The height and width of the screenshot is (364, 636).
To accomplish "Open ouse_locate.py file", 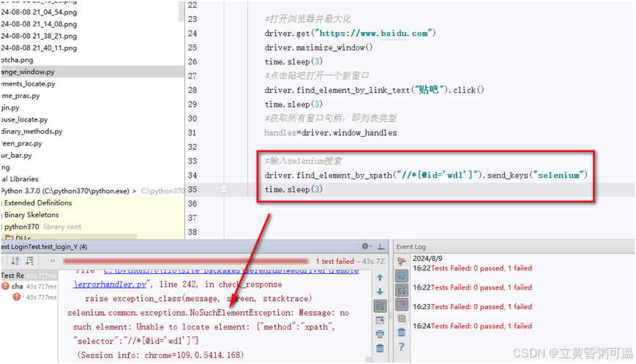I will pyautogui.click(x=24, y=119).
